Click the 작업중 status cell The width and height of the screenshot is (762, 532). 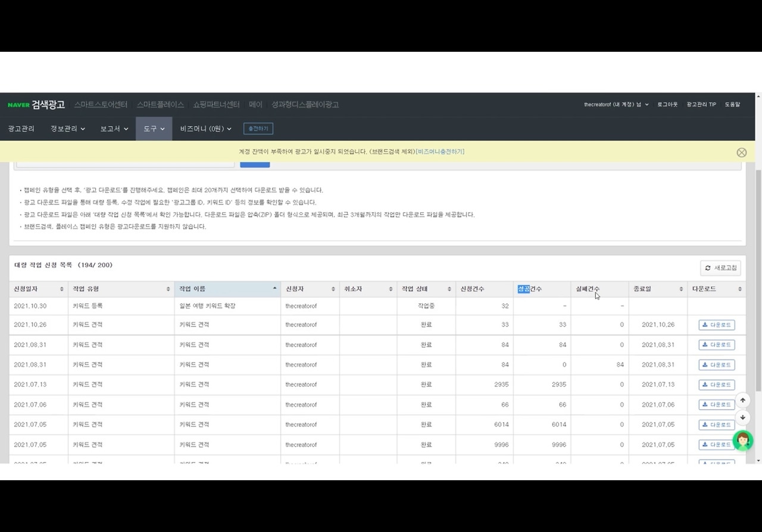(x=426, y=306)
